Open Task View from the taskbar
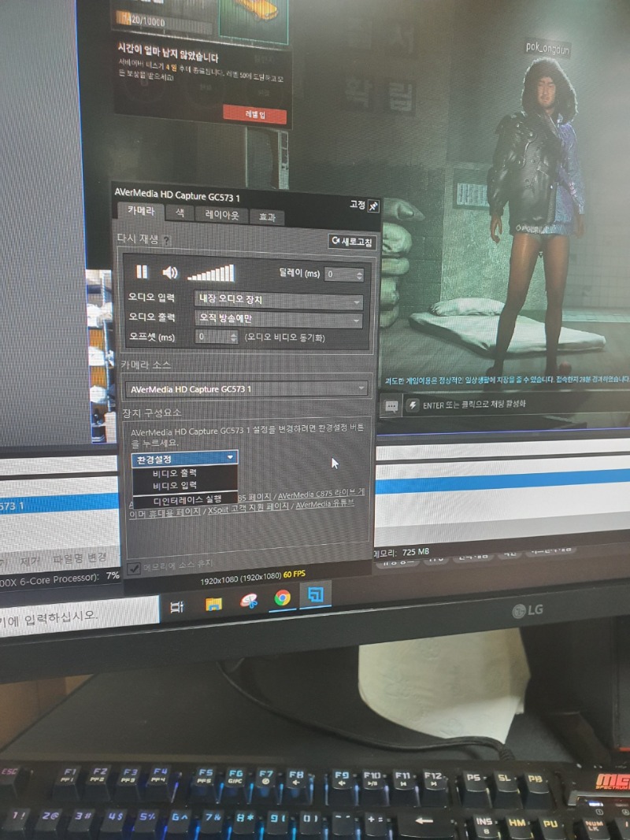This screenshot has height=840, width=630. (x=176, y=606)
